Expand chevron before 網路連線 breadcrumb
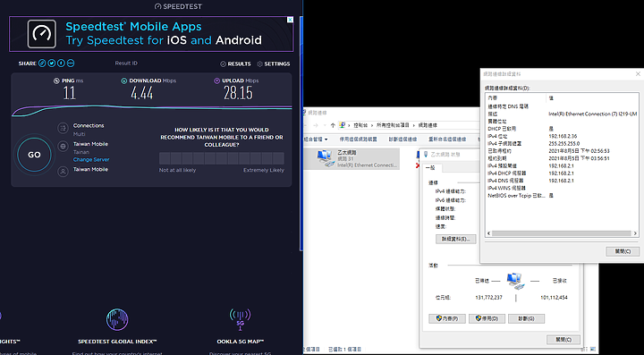 (414, 125)
